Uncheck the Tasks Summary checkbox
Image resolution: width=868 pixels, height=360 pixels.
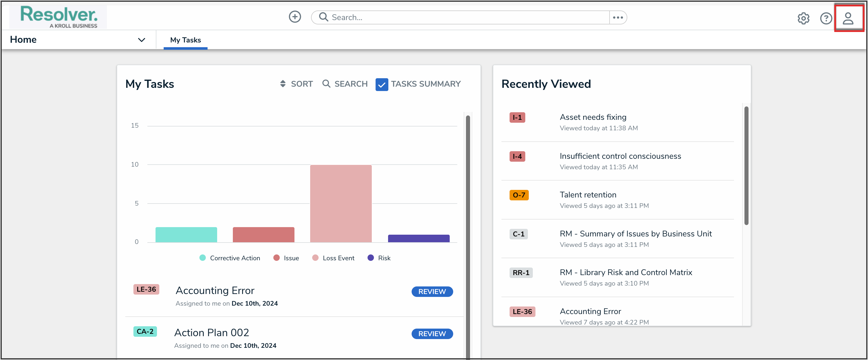[x=381, y=84]
